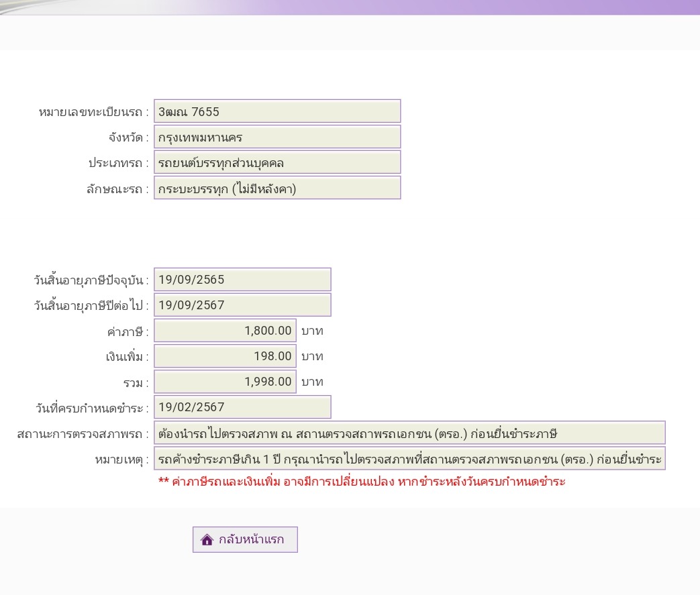Click the next tax expiry field 19/09/2567
The height and width of the screenshot is (595, 700).
coord(242,305)
